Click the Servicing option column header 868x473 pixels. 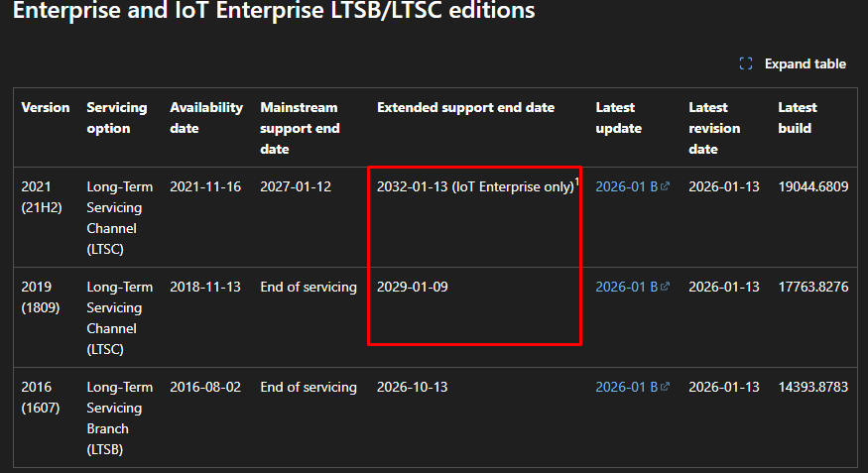(x=117, y=118)
